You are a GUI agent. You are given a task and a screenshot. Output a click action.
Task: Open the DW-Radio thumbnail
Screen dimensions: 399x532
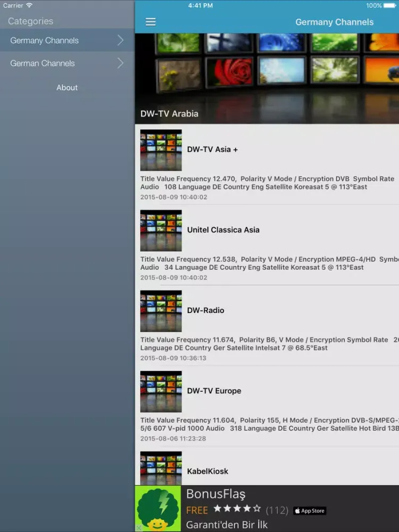pos(161,311)
